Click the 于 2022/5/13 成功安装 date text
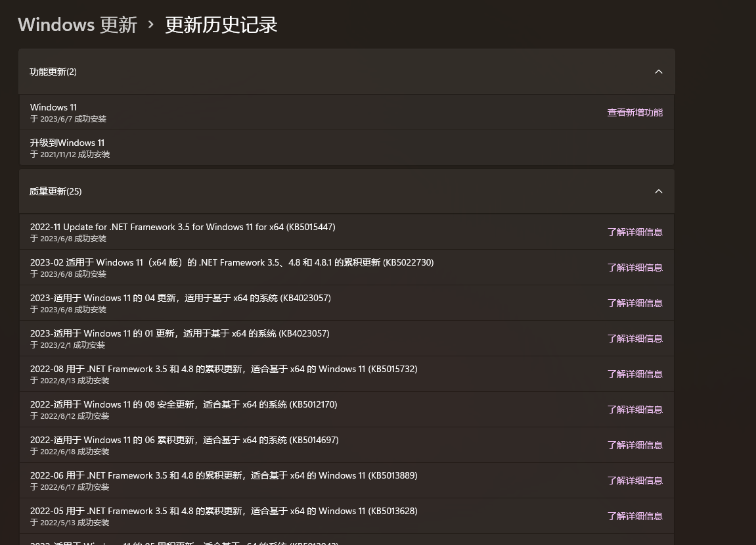756x545 pixels. click(x=70, y=522)
